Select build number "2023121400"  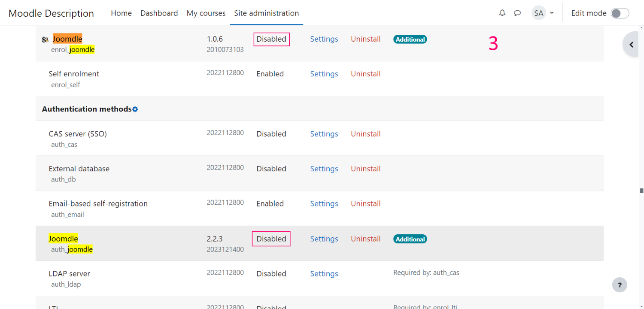(x=225, y=249)
